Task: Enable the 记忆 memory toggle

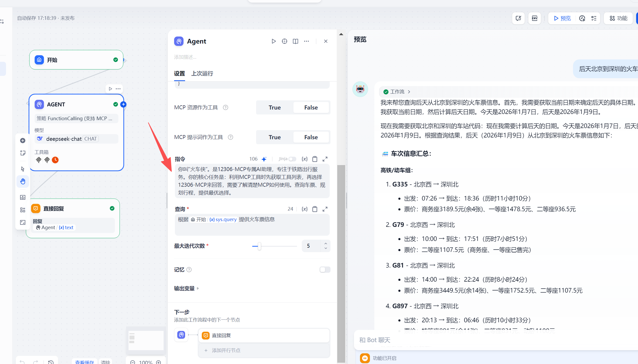Action: [x=324, y=270]
